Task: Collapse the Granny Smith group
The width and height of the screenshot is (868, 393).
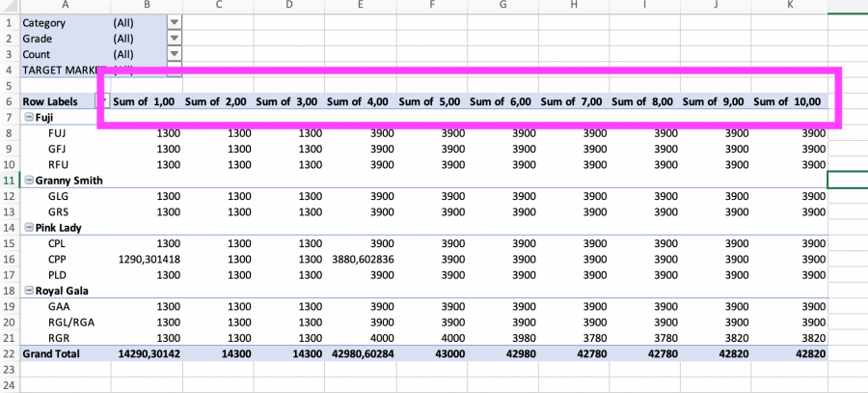Action: pos(29,181)
